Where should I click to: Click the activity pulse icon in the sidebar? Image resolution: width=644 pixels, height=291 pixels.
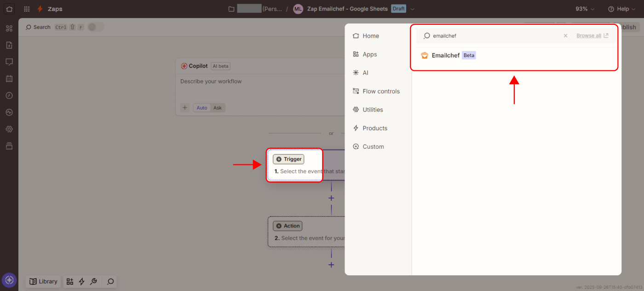coord(9,112)
